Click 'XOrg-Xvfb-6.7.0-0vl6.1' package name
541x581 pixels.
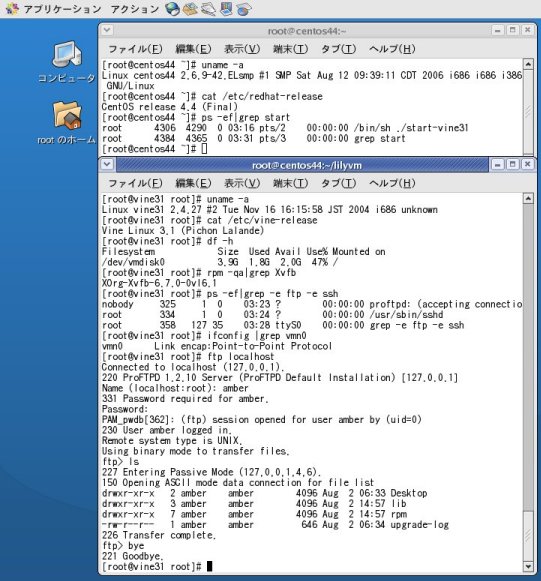point(159,283)
